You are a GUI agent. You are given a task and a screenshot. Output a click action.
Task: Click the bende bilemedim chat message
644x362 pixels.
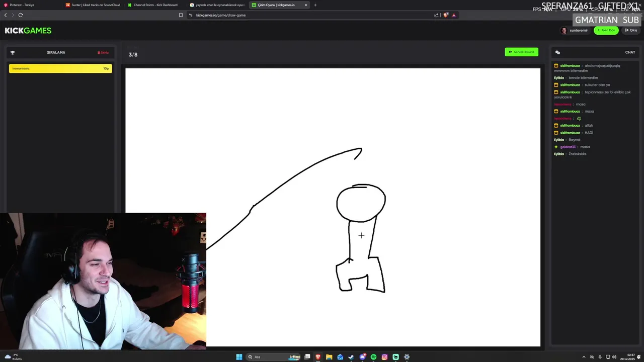[x=583, y=78]
